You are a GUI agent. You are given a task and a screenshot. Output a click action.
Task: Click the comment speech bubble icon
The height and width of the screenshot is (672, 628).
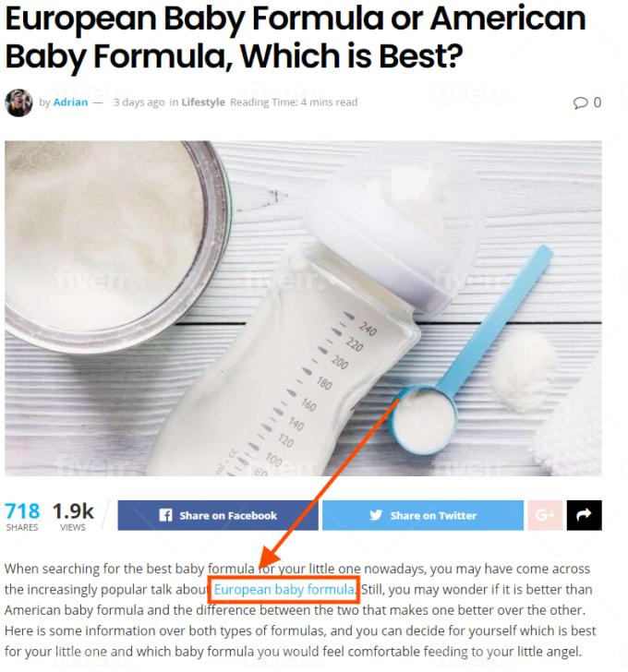coord(580,102)
